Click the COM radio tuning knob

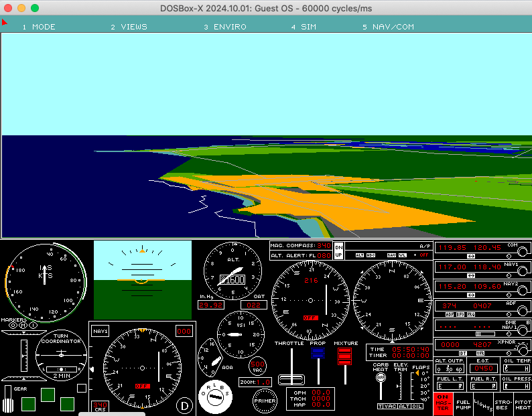point(523,251)
